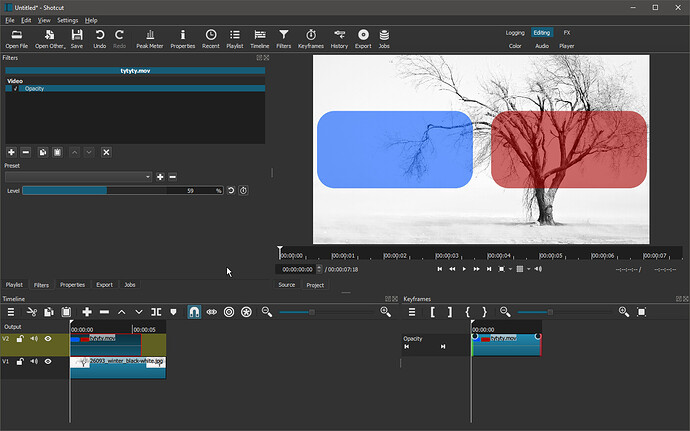Add a filter with plus button
Screen dimensions: 690x431
coord(11,152)
